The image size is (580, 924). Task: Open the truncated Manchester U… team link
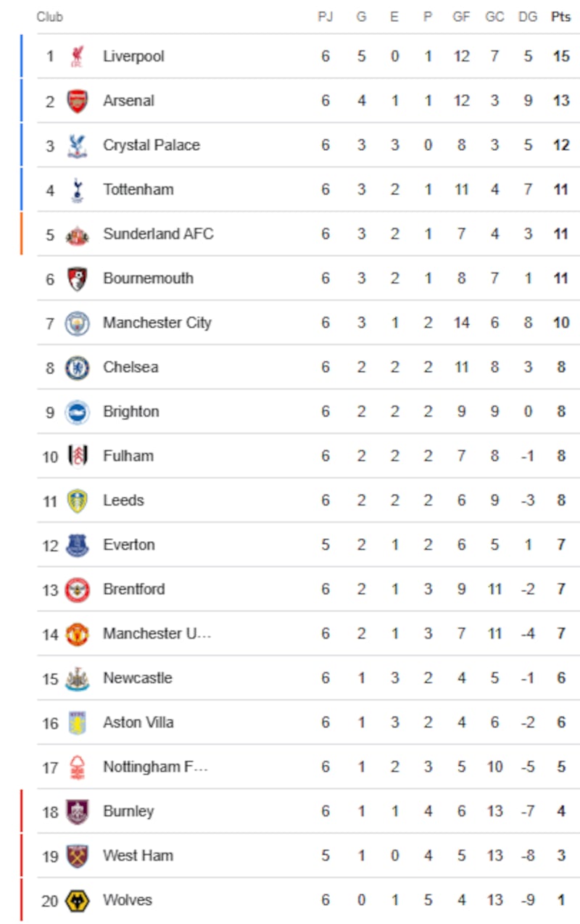pos(157,633)
